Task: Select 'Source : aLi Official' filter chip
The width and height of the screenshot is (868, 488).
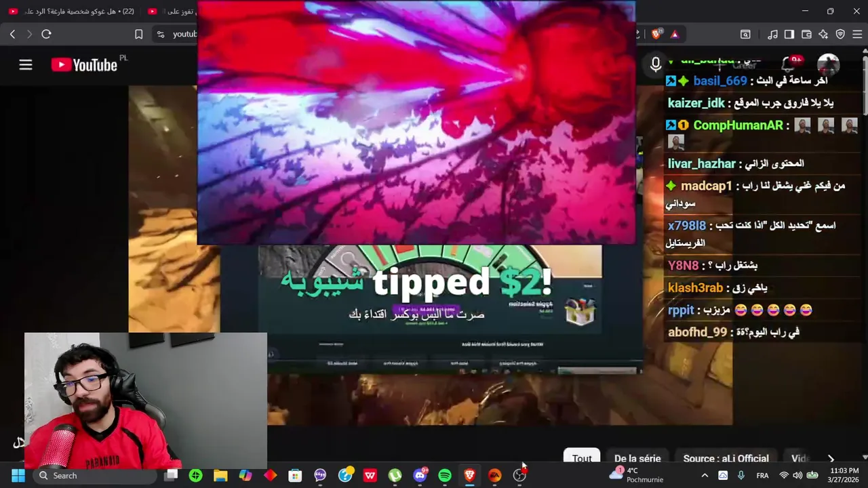Action: tap(726, 458)
